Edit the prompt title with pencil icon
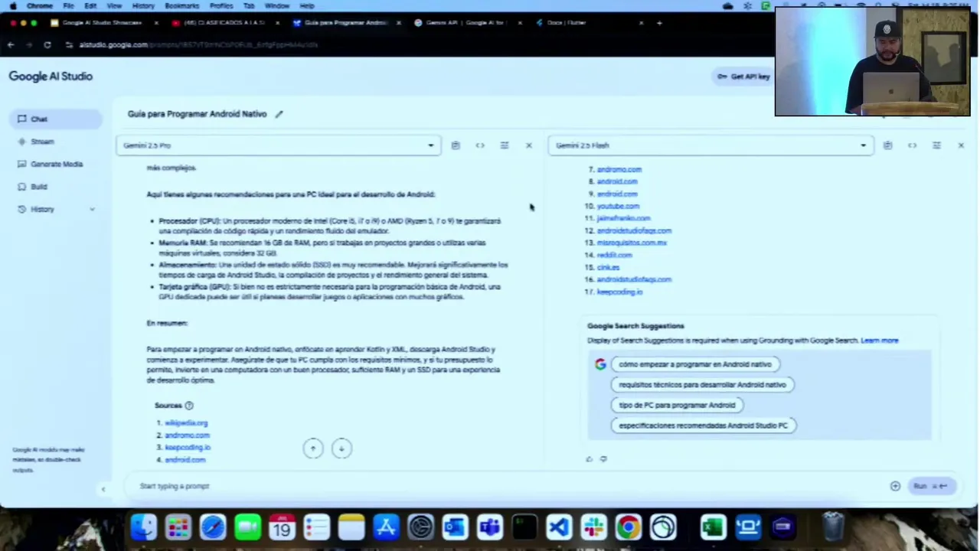Viewport: 980px width, 551px height. 279,114
